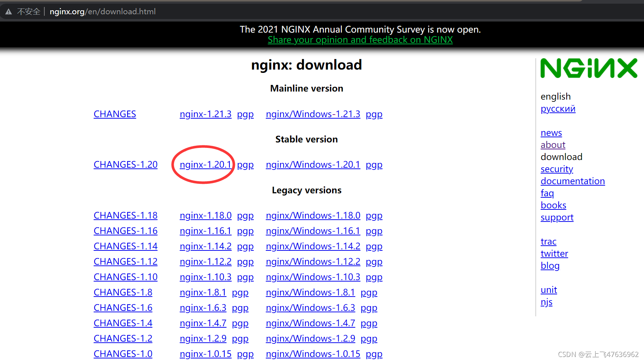Download nginx/Windows-1.0.15
Image resolution: width=644 pixels, height=361 pixels.
(x=313, y=354)
